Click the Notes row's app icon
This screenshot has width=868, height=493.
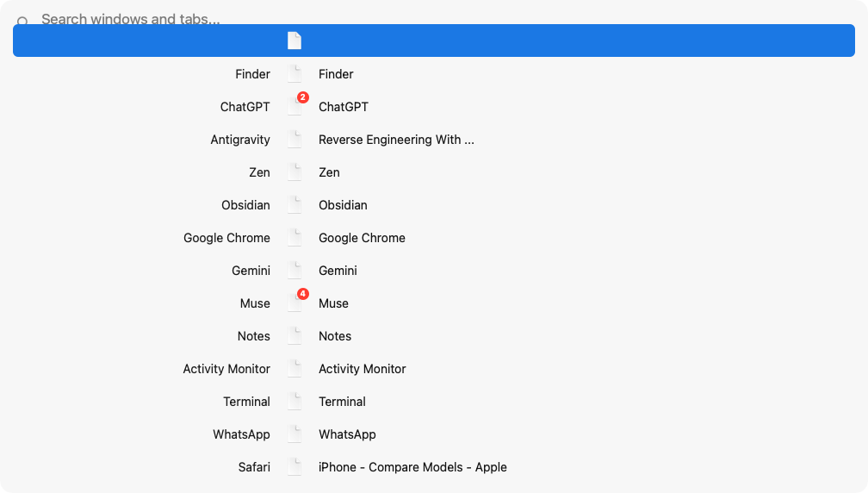pos(294,335)
